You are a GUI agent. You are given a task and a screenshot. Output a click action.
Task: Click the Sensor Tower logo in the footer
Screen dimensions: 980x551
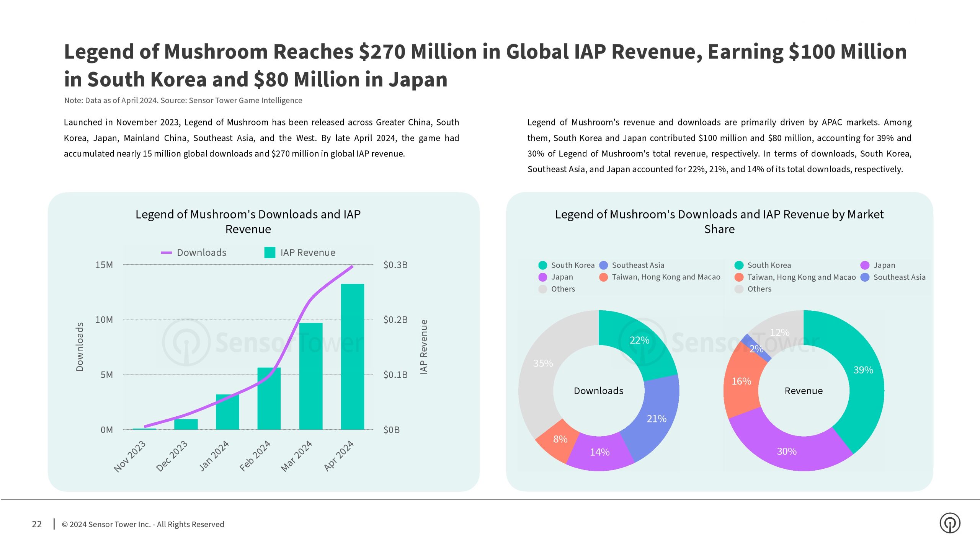(x=950, y=523)
